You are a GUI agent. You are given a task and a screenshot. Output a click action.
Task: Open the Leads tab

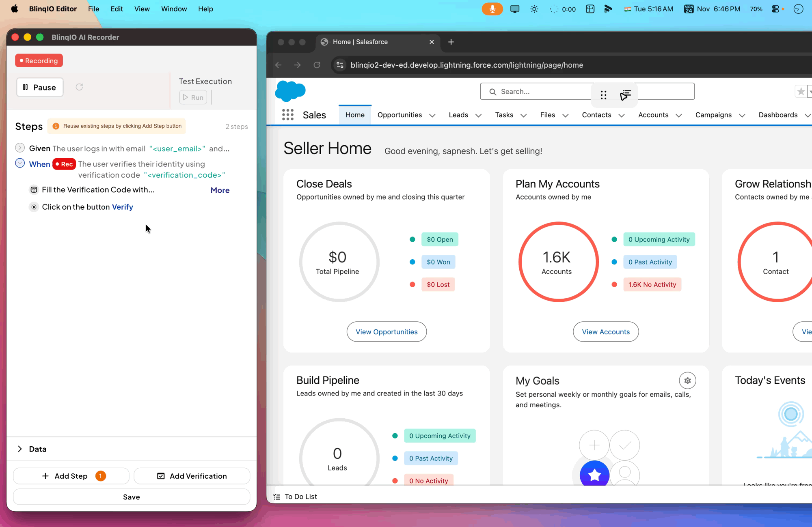458,115
